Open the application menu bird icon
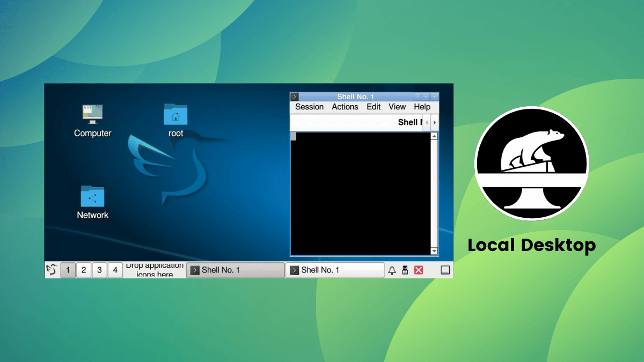This screenshot has width=644, height=362. coord(52,270)
